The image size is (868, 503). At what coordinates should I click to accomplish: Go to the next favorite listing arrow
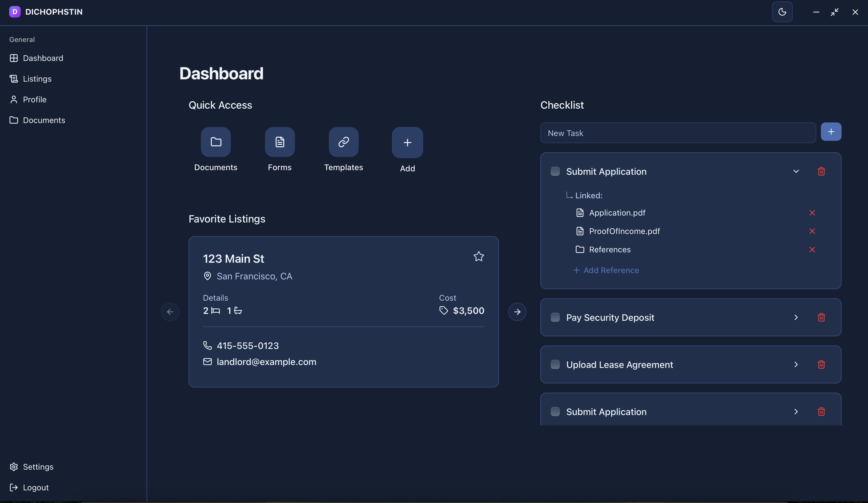point(517,312)
